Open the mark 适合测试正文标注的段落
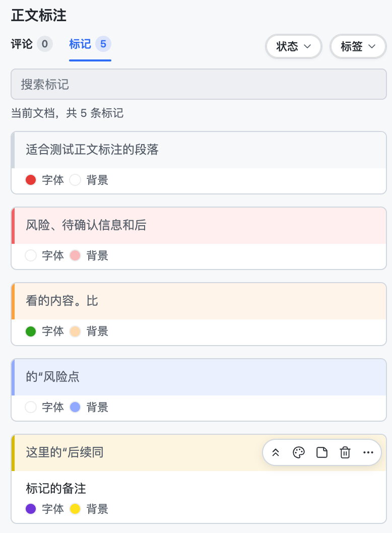This screenshot has height=533, width=392. 199,150
